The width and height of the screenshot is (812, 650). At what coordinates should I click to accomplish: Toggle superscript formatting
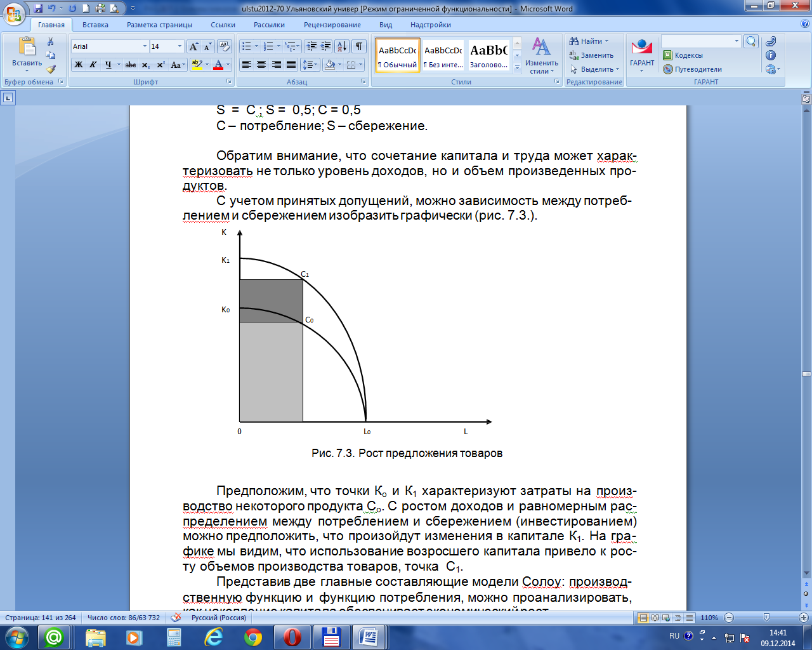pos(160,65)
